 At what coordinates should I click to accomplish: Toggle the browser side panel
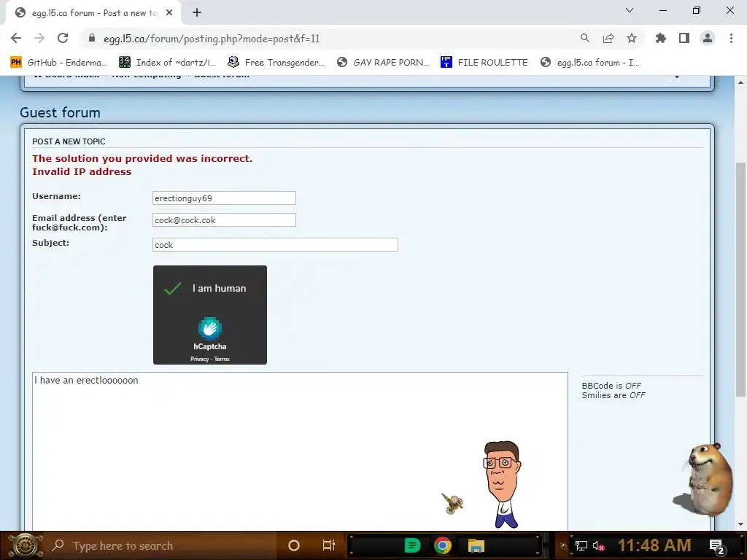(684, 38)
